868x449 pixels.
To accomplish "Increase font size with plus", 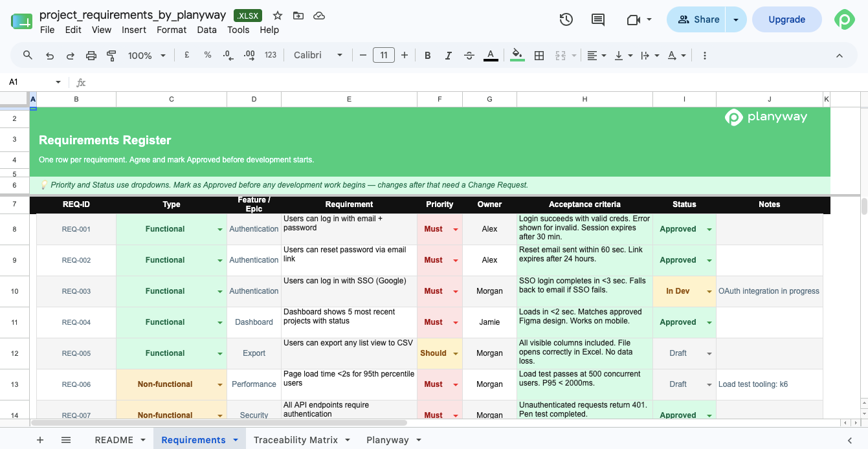I will coord(405,56).
